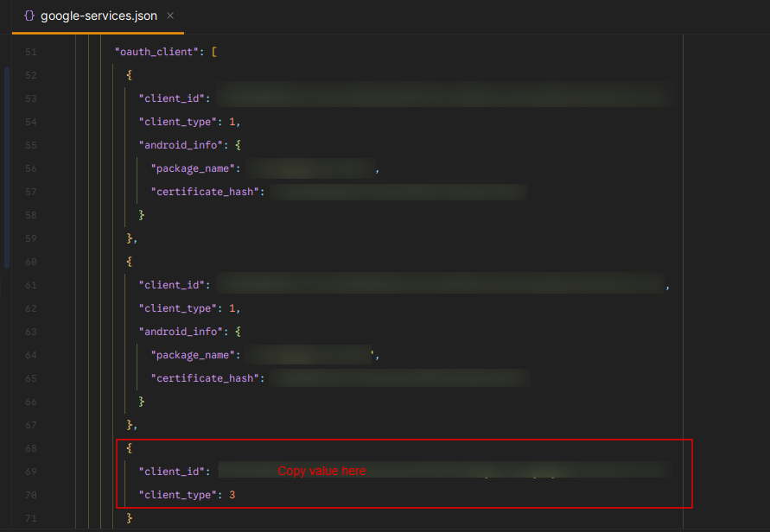Click "client_id" key on line 69
Viewport: 770px width, 532px height.
[x=174, y=472]
